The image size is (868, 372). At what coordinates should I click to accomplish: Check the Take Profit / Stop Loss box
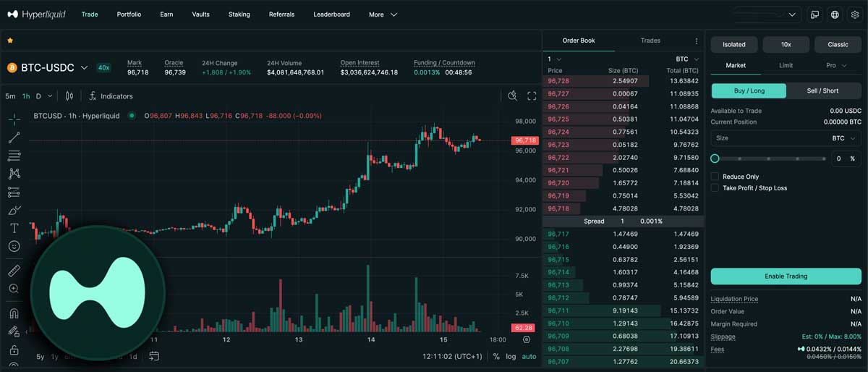715,188
